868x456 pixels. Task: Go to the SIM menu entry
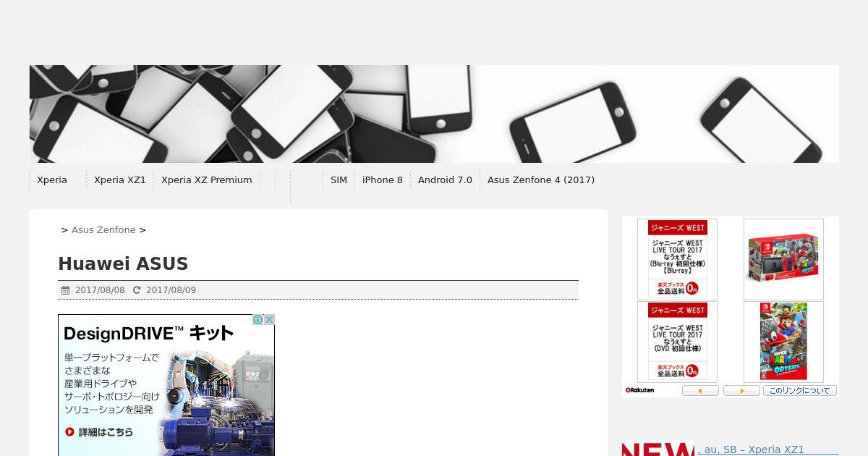(x=339, y=180)
